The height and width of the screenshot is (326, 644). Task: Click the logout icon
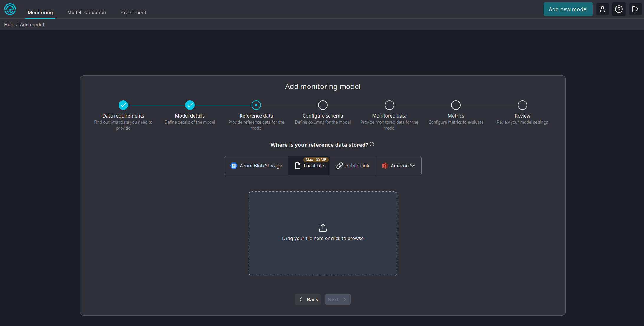click(635, 9)
